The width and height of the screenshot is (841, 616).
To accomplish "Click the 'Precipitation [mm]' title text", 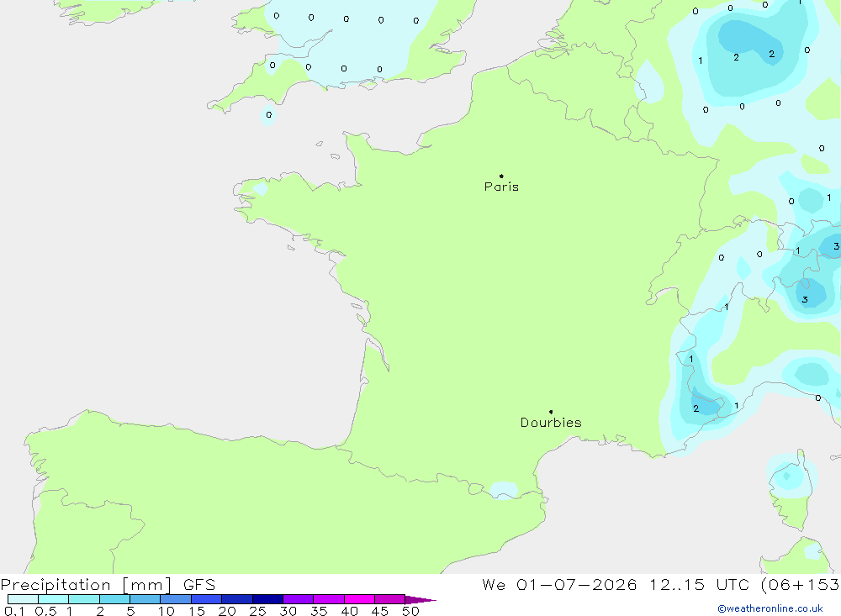I will tap(86, 585).
